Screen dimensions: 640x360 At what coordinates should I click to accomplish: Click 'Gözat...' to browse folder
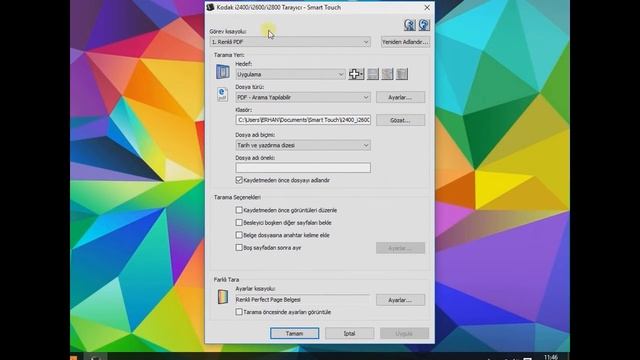coord(400,120)
